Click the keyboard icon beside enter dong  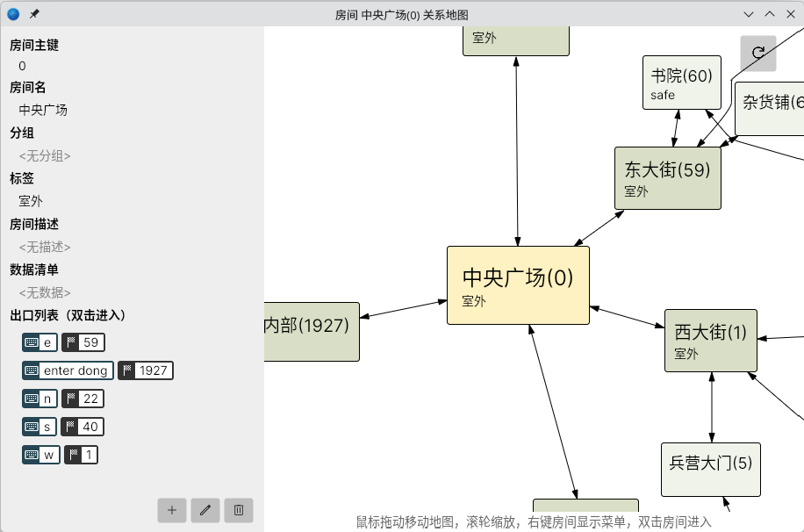click(31, 370)
